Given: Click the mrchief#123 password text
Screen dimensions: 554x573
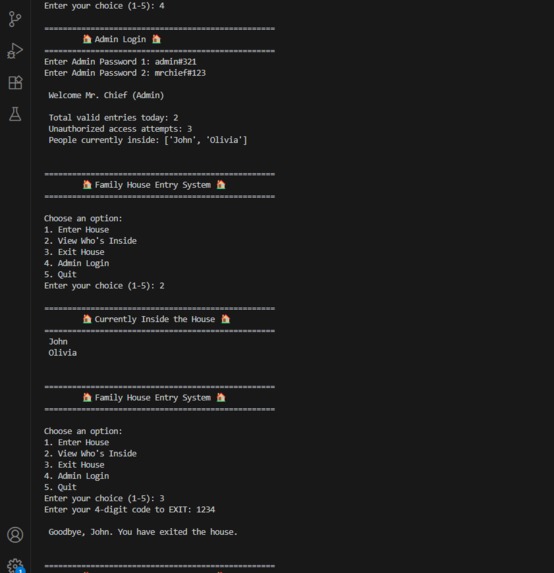Looking at the screenshot, I should (x=180, y=73).
